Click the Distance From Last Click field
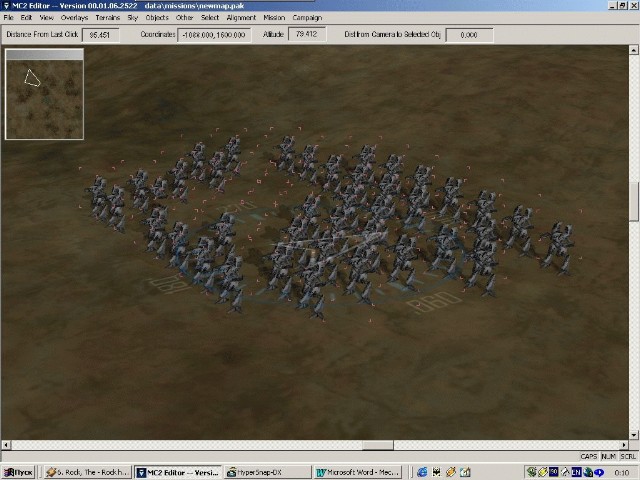 (x=100, y=35)
